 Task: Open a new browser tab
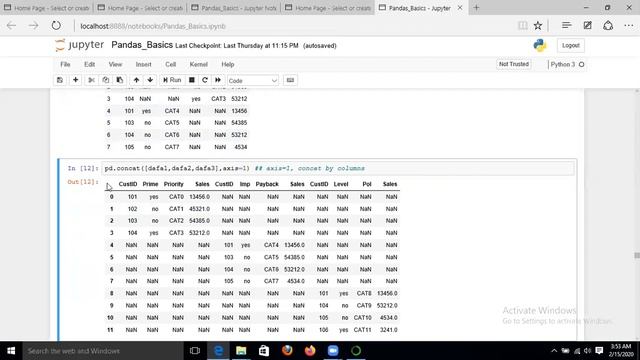pyautogui.click(x=476, y=7)
